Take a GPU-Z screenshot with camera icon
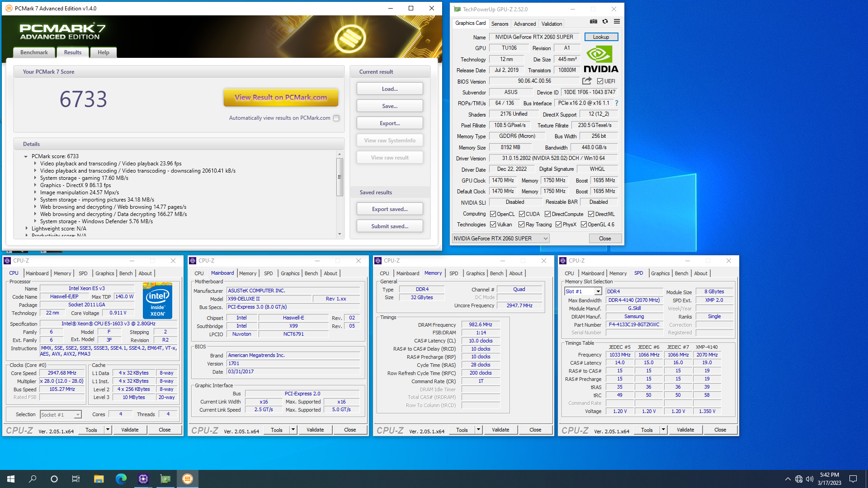The width and height of the screenshot is (868, 488). pyautogui.click(x=594, y=21)
